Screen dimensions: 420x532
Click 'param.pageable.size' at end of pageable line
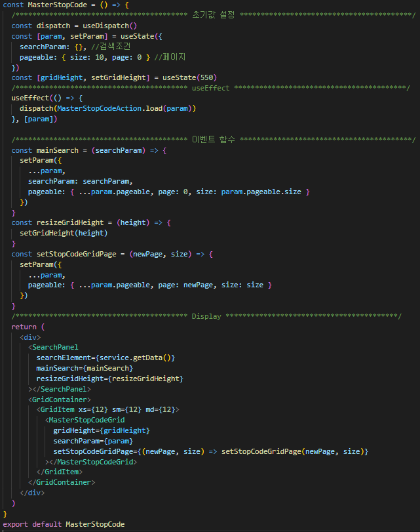point(261,192)
